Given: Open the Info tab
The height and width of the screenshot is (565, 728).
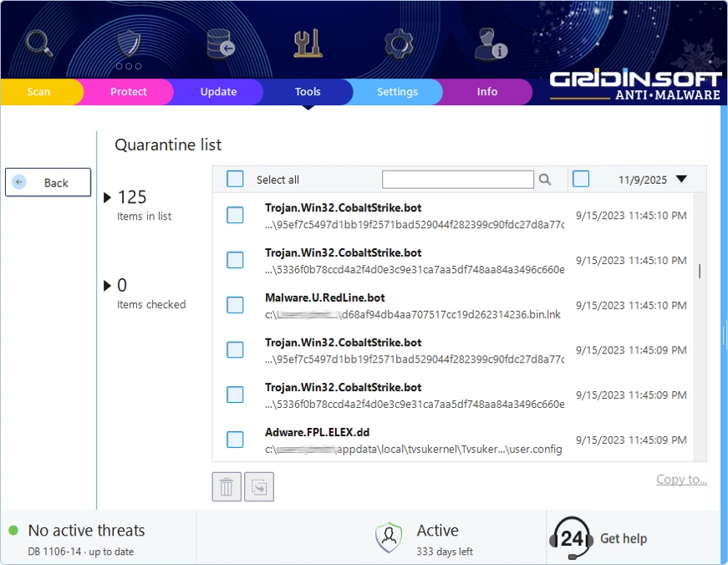Looking at the screenshot, I should (487, 92).
